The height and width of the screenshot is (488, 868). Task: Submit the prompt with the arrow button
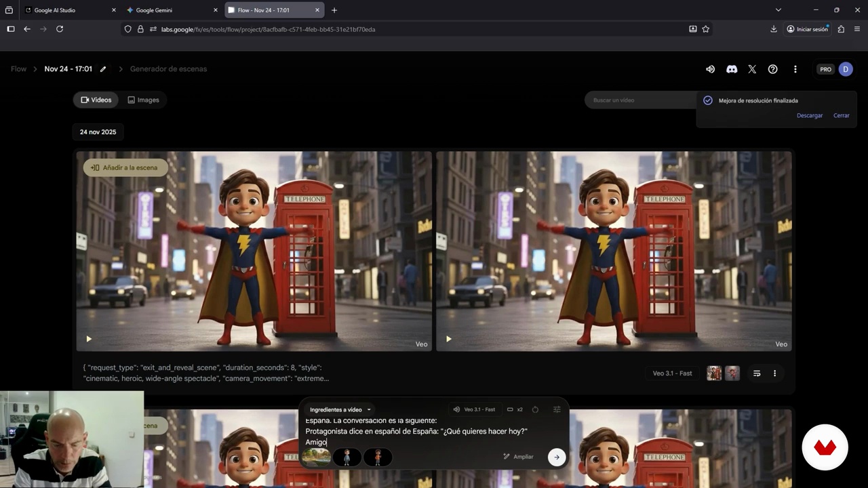coord(556,457)
